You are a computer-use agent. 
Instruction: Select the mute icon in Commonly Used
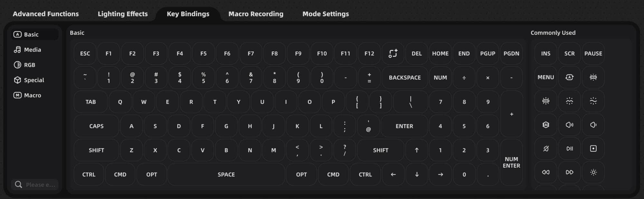545,149
